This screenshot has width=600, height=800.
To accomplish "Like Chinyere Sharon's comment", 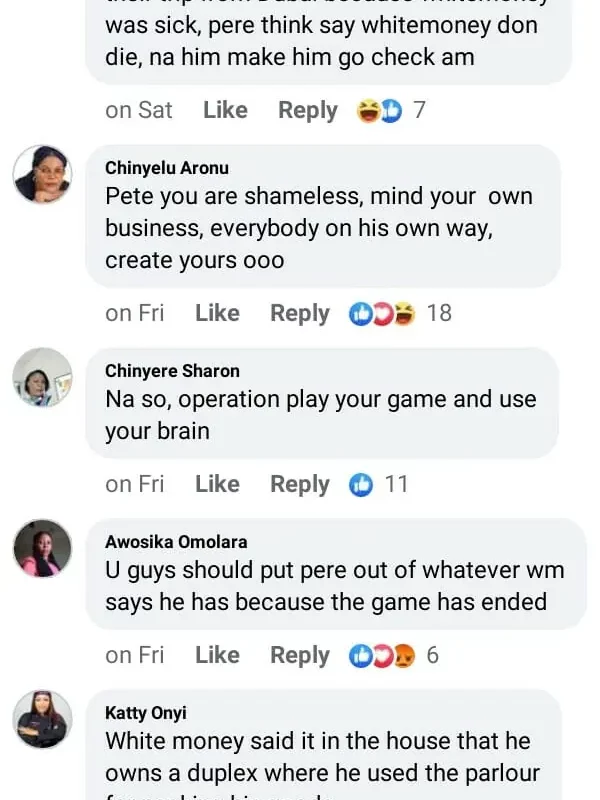I will coord(217,485).
